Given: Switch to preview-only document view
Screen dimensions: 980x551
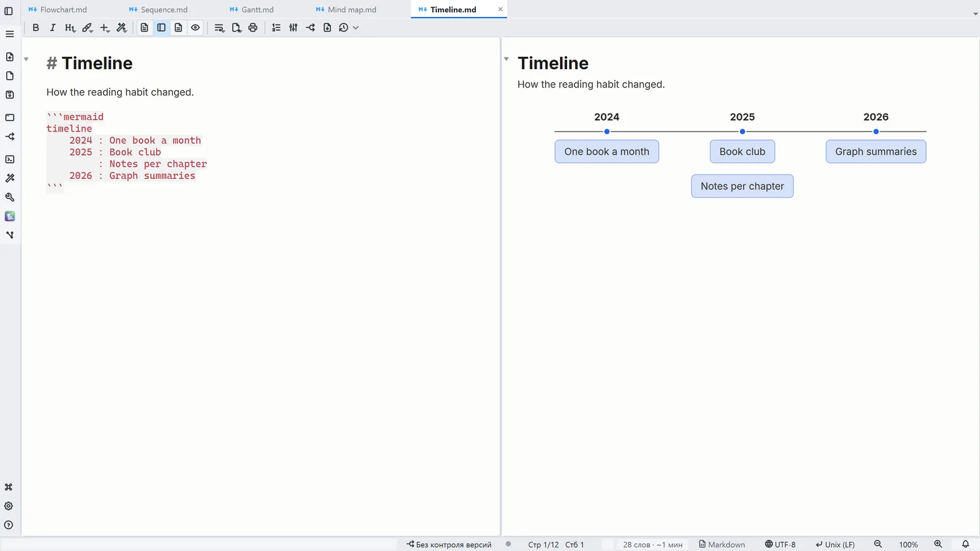Looking at the screenshot, I should pos(178,28).
